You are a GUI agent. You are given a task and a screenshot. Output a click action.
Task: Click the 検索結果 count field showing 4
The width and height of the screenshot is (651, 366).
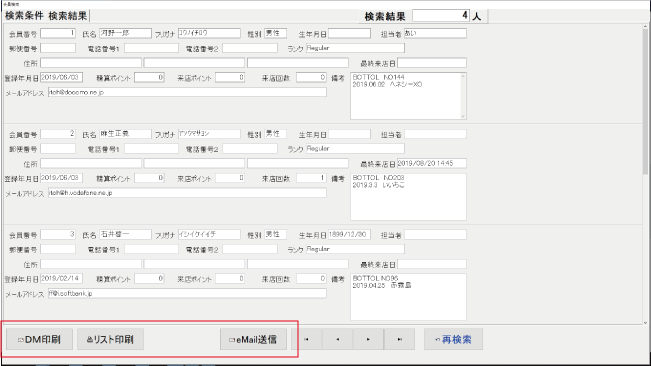coord(441,16)
